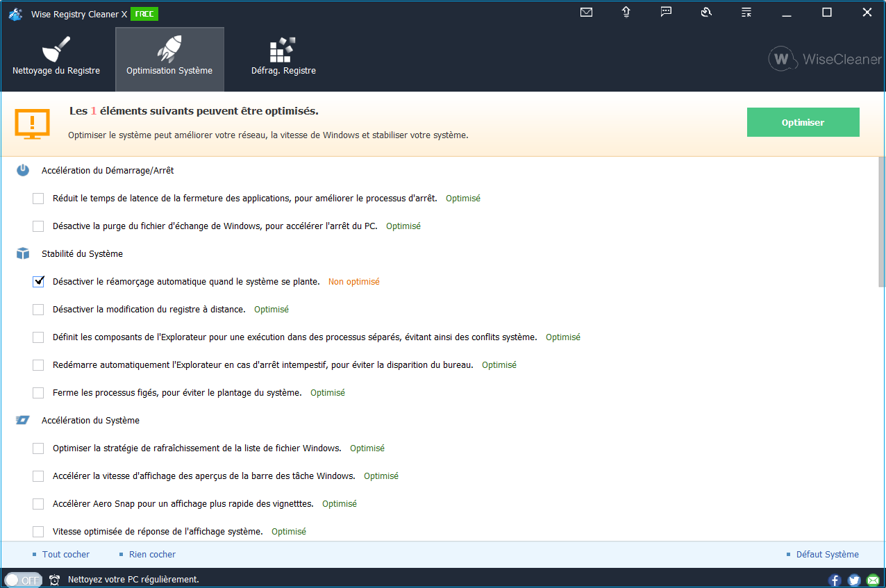This screenshot has width=886, height=588.
Task: Click the icon beside Accélération du Système
Action: pos(23,420)
